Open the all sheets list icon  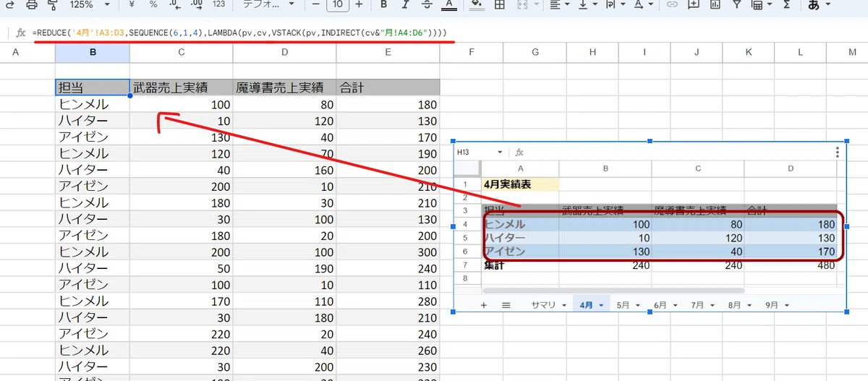point(506,305)
